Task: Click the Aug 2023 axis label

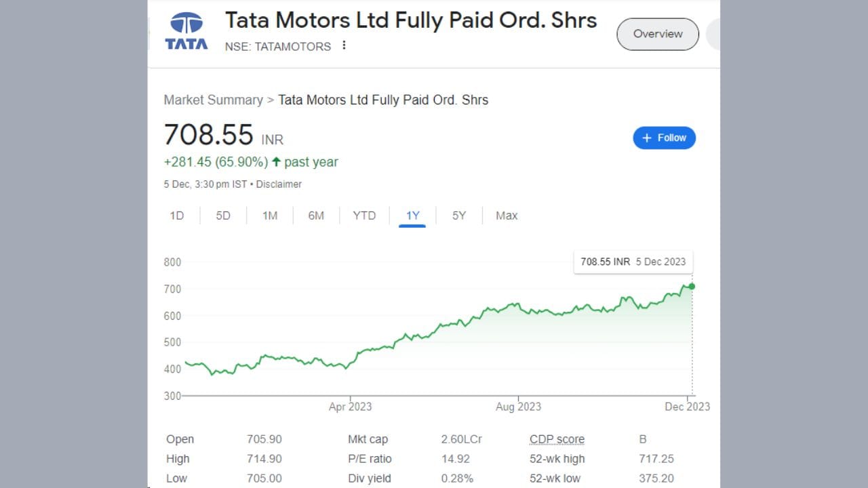Action: coord(518,407)
